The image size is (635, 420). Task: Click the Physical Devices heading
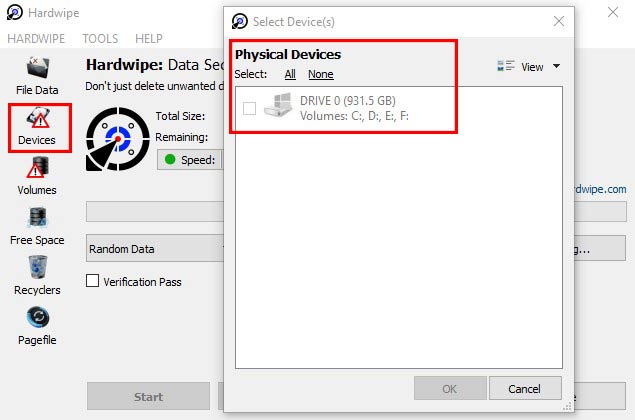(x=288, y=54)
